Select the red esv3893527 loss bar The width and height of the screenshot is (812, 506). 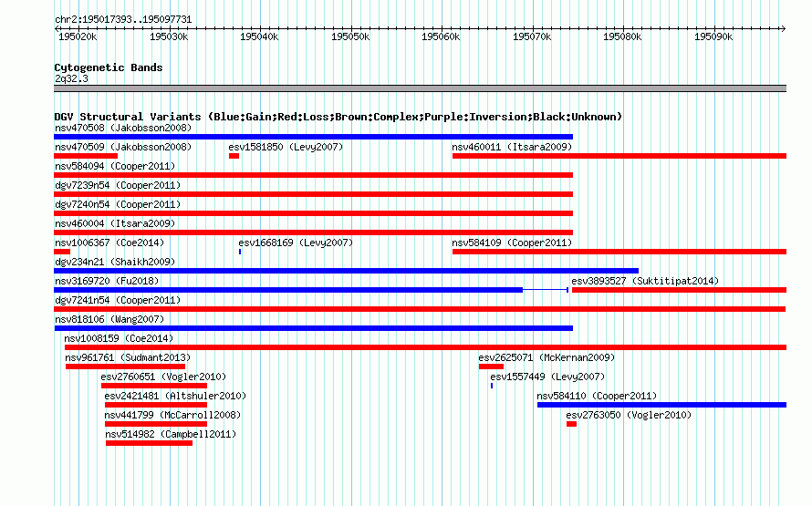pyautogui.click(x=679, y=290)
